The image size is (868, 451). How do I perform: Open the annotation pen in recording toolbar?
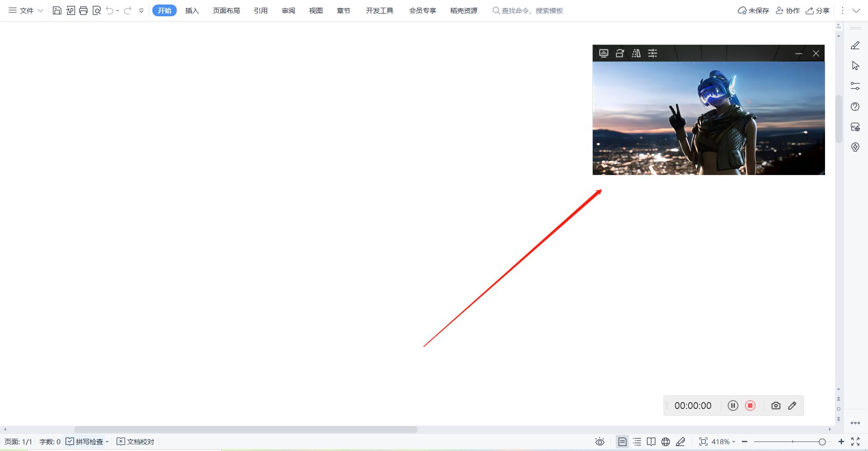coord(792,405)
